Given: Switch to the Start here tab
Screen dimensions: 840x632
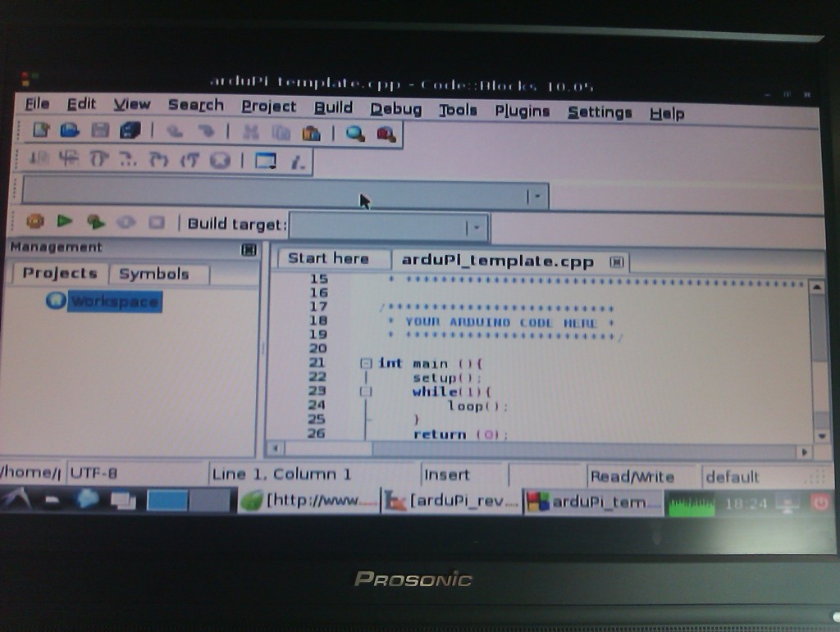Looking at the screenshot, I should tap(328, 258).
